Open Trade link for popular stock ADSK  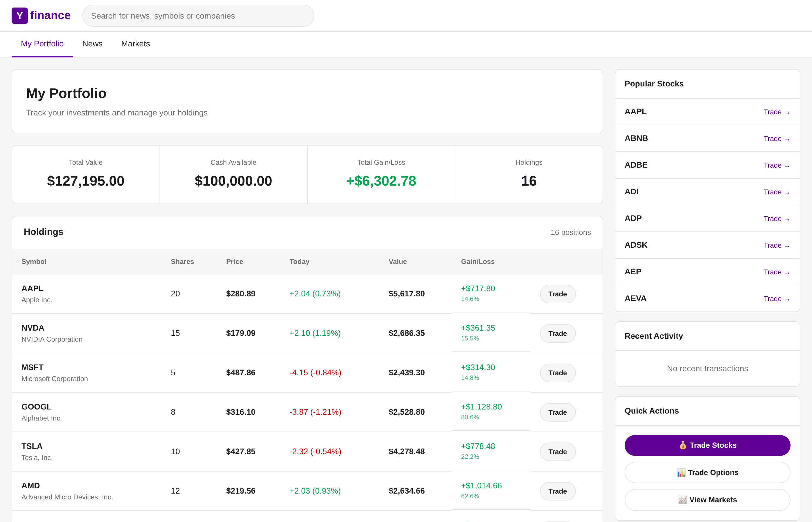click(776, 245)
